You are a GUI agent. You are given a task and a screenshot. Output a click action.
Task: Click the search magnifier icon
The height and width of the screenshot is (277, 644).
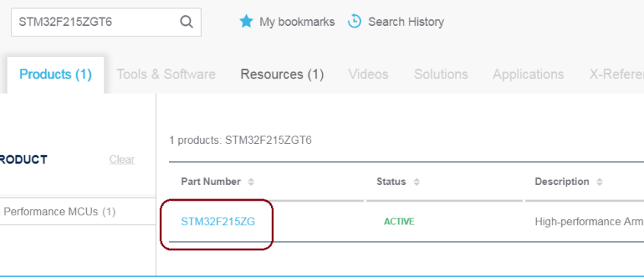coord(187,22)
